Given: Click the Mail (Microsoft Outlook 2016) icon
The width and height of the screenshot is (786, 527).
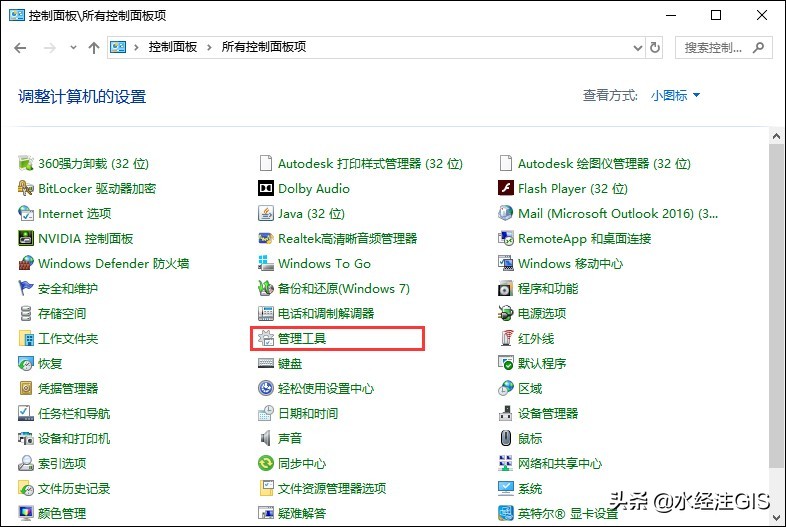Looking at the screenshot, I should pyautogui.click(x=506, y=213).
